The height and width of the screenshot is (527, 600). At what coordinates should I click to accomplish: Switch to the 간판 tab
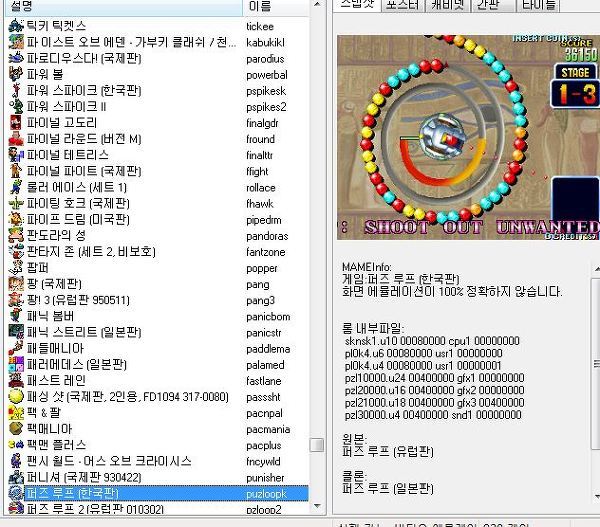point(492,5)
